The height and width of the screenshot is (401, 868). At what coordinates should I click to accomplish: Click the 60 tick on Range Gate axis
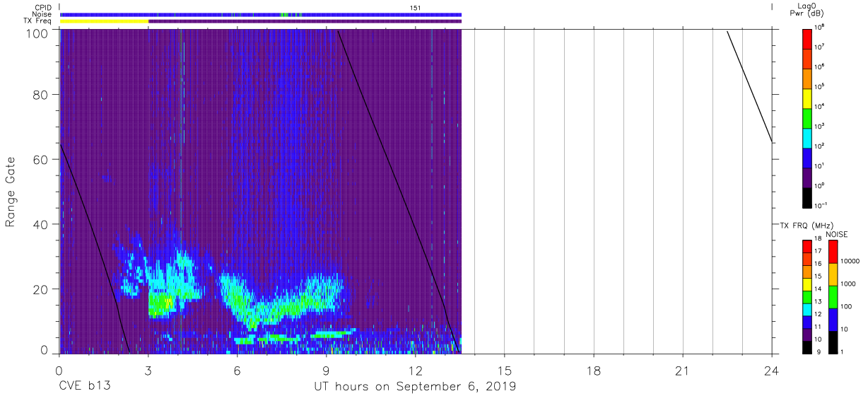click(40, 160)
